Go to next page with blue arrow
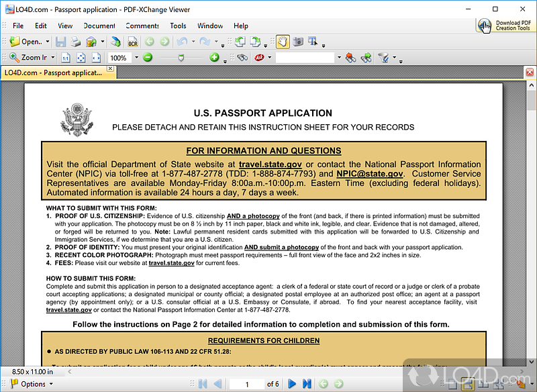Image resolution: width=537 pixels, height=392 pixels. [x=292, y=384]
